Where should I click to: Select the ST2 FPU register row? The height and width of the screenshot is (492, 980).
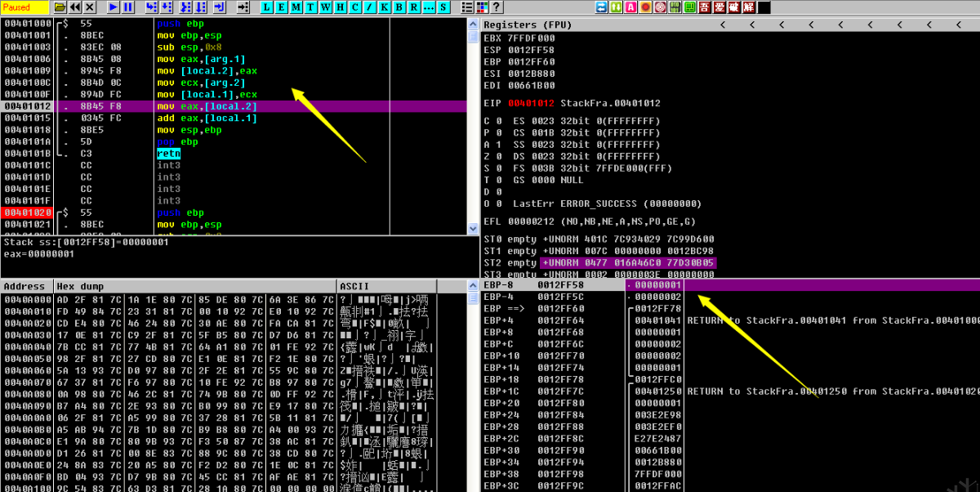(599, 262)
